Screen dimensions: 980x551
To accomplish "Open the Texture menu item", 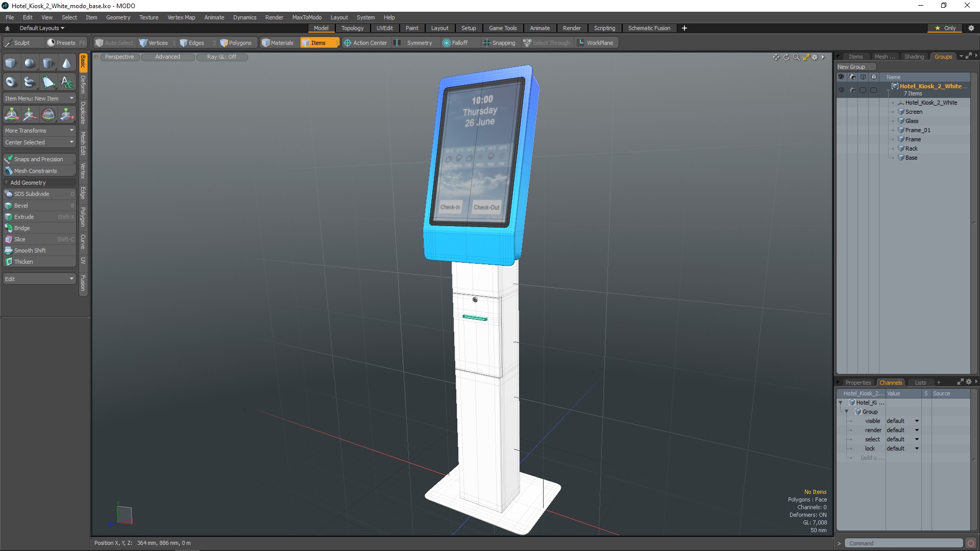I will [x=148, y=17].
